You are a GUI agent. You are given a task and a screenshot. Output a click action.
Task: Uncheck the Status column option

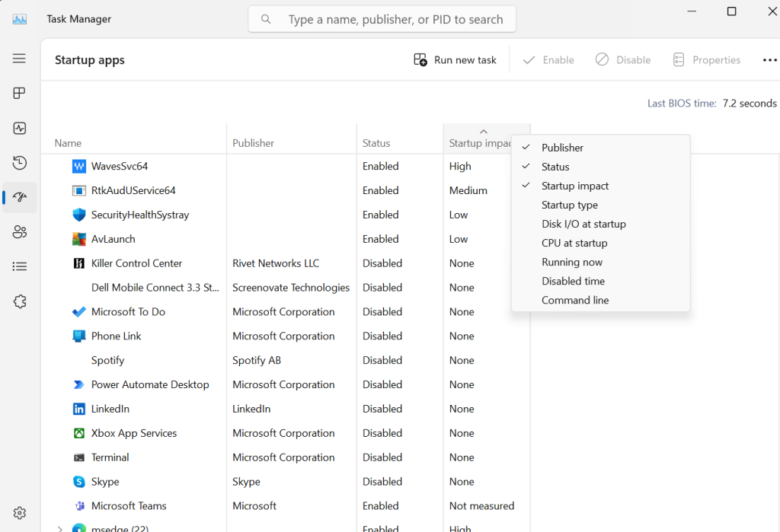coord(600,167)
